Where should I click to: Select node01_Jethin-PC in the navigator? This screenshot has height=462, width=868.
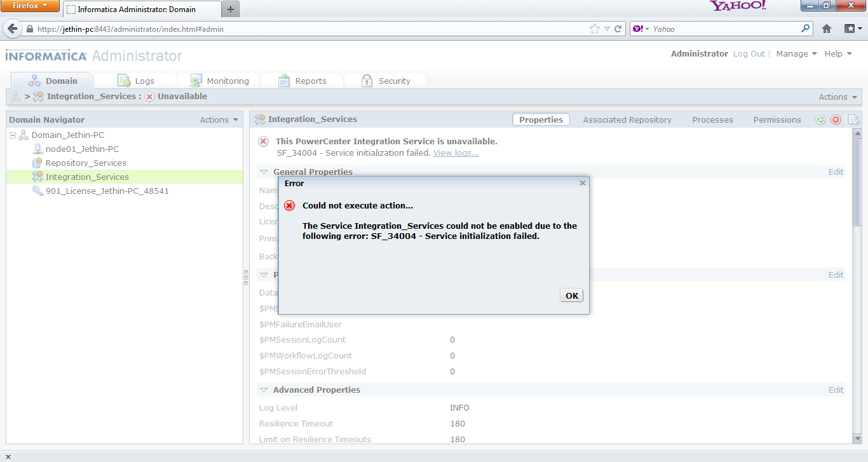point(81,149)
